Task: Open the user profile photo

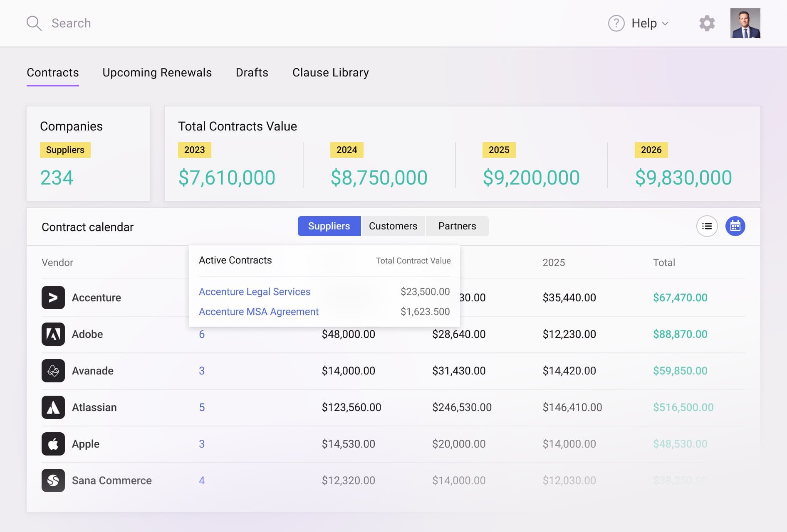Action: click(x=745, y=23)
